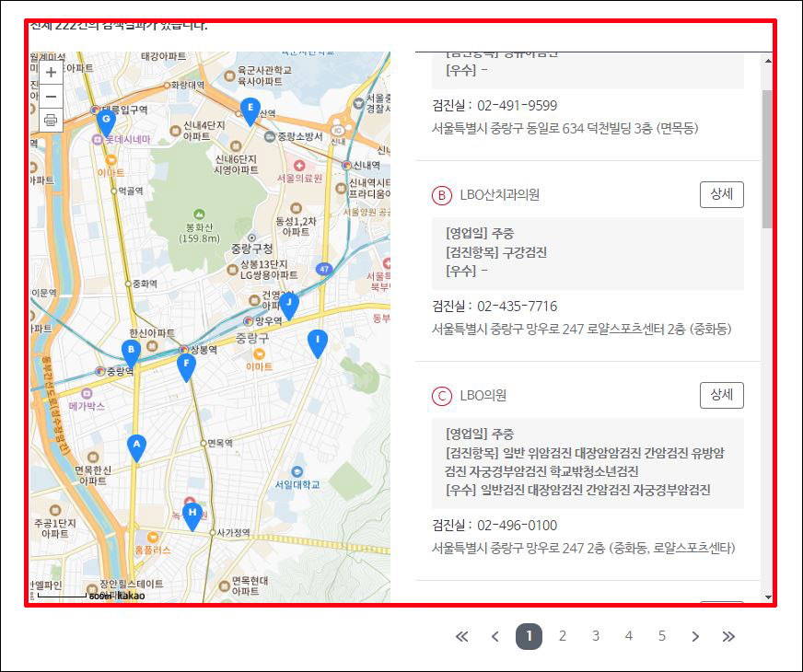Open results page 2
This screenshot has width=803, height=672.
point(563,636)
